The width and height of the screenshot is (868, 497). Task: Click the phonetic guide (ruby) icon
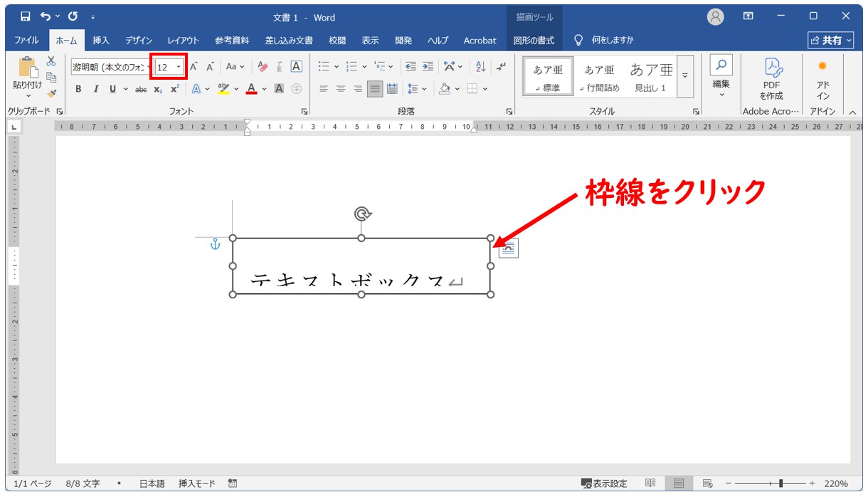(280, 67)
